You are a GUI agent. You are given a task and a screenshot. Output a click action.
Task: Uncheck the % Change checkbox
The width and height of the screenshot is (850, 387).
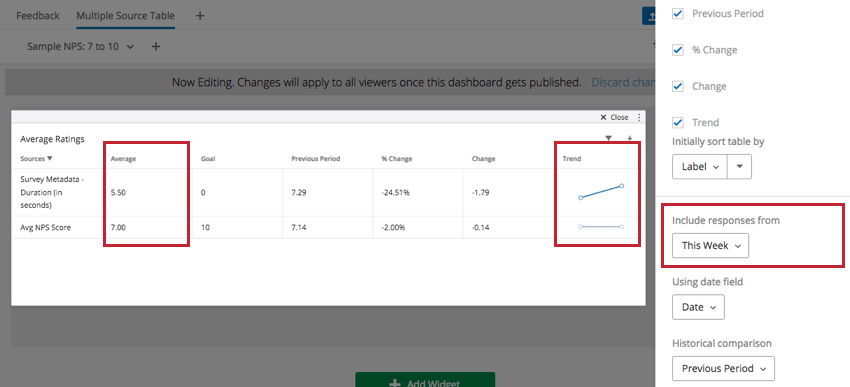coord(678,50)
